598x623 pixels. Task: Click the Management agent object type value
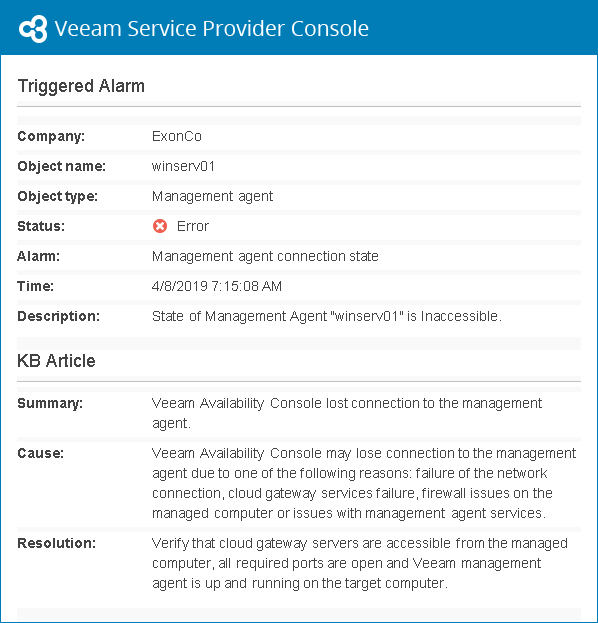[x=213, y=196]
